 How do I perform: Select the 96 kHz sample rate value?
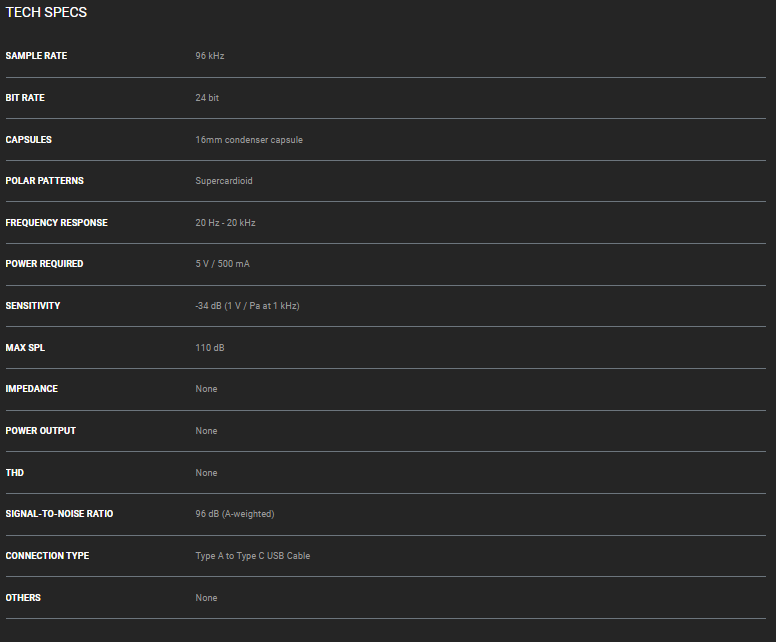pyautogui.click(x=210, y=56)
